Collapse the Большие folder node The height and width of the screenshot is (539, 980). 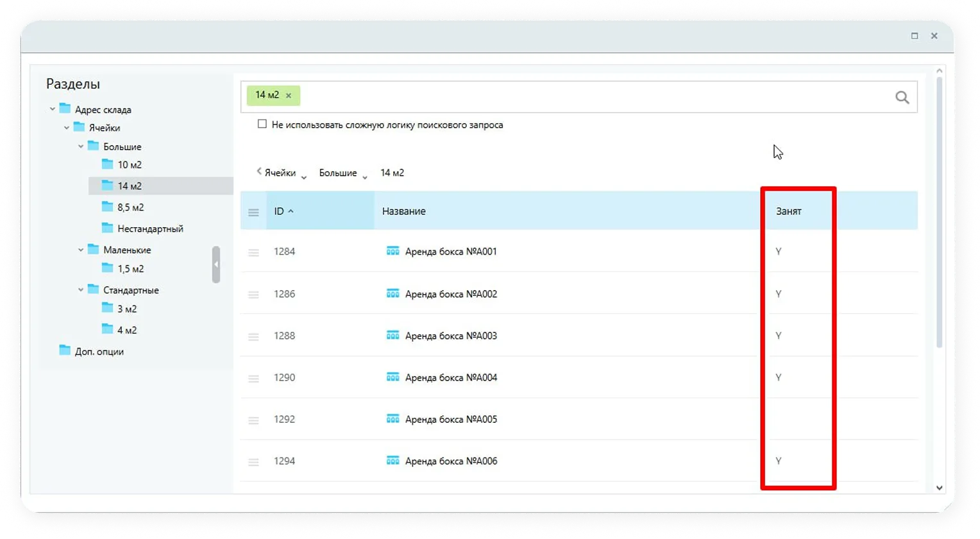[x=81, y=147]
